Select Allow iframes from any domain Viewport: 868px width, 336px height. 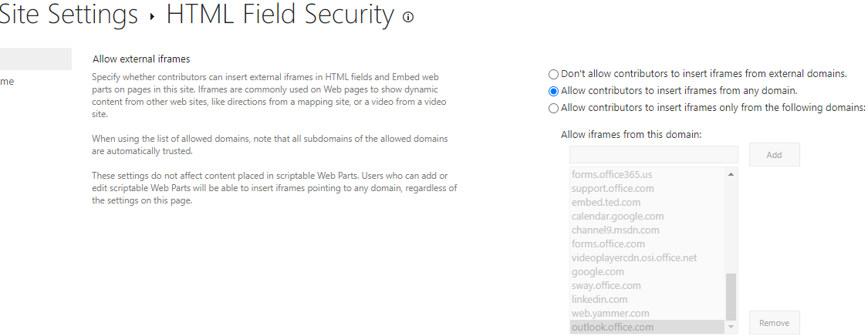click(553, 91)
